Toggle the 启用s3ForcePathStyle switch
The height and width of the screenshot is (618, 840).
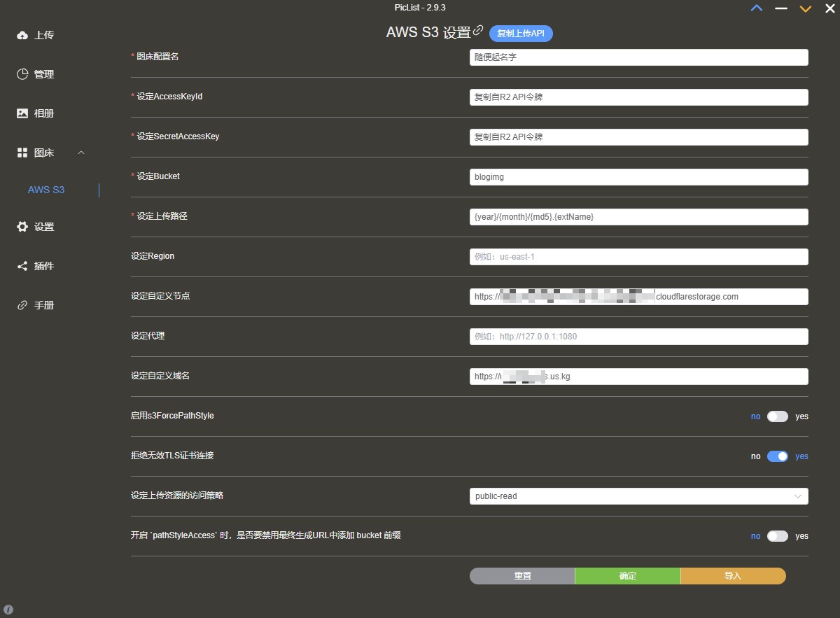click(x=778, y=416)
